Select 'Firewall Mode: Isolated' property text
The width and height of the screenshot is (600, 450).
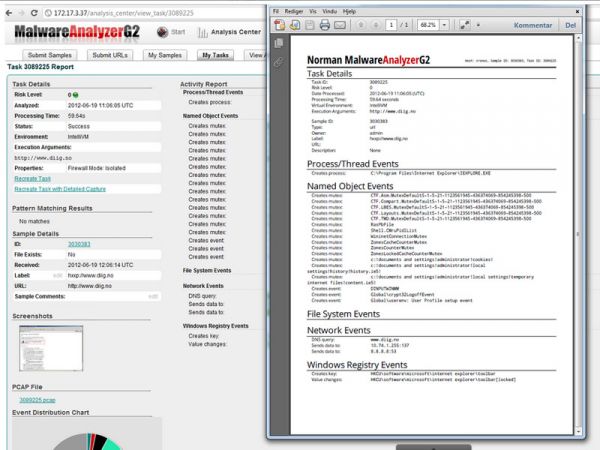click(x=96, y=168)
